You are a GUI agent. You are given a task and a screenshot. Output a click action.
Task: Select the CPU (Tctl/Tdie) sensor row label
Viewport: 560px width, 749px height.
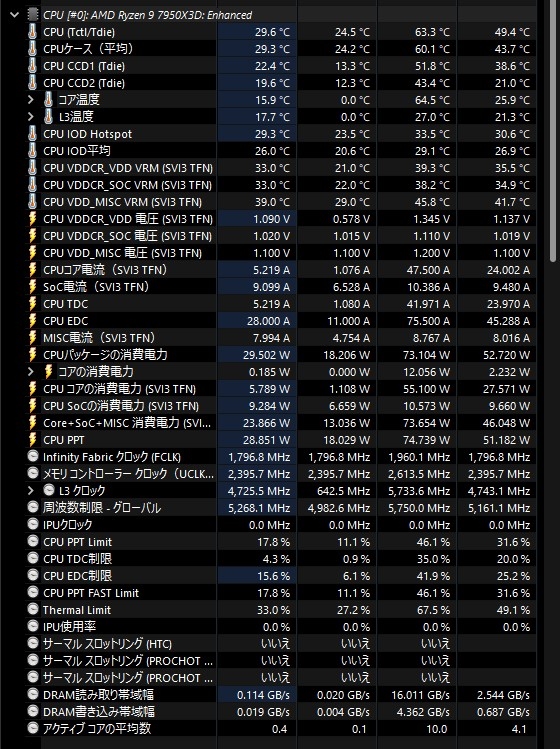coord(79,32)
